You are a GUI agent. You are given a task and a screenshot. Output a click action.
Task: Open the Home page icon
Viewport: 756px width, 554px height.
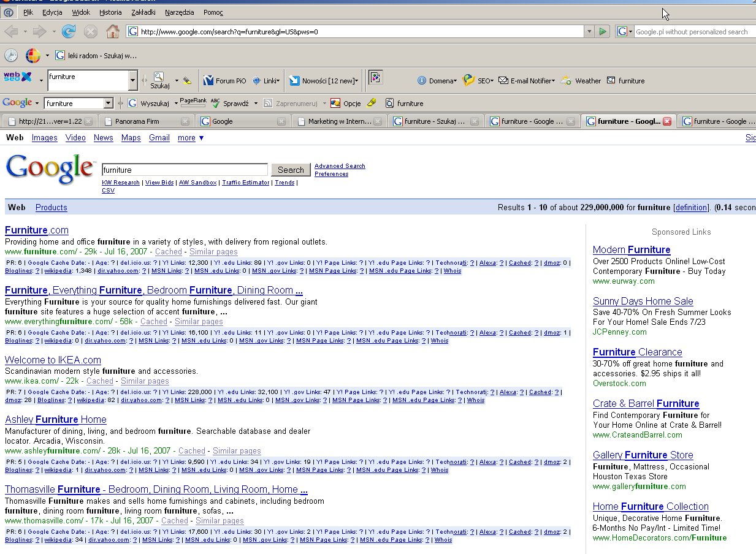pos(113,31)
